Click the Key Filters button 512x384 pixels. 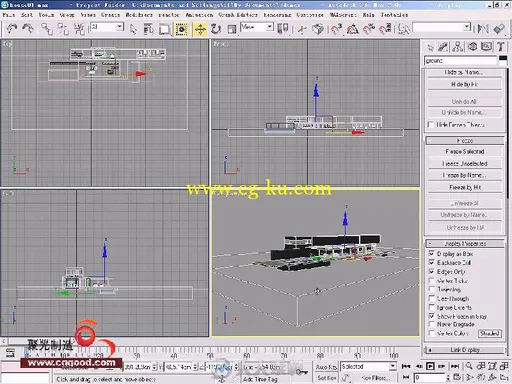coord(375,378)
